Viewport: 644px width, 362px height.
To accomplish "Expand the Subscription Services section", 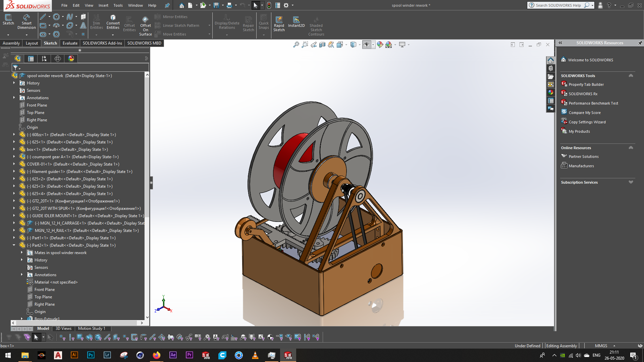I will 631,182.
